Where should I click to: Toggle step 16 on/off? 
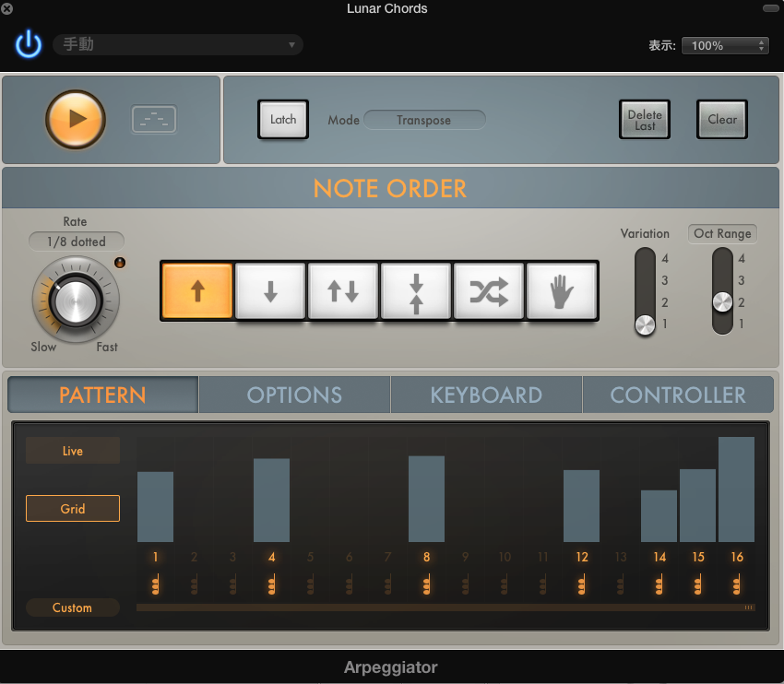(x=737, y=557)
